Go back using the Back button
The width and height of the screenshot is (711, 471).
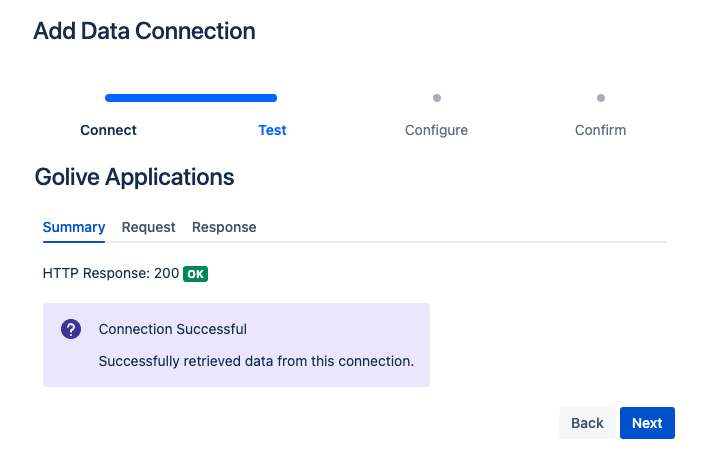point(587,423)
